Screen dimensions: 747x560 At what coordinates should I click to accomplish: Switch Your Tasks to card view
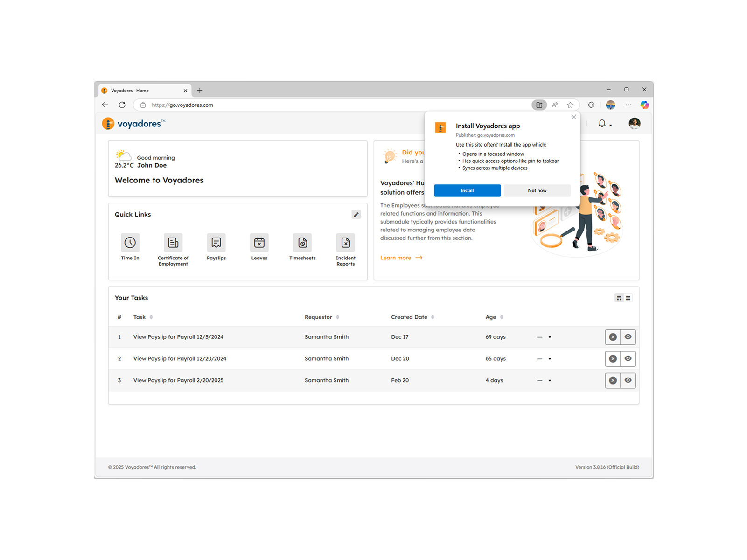click(619, 298)
